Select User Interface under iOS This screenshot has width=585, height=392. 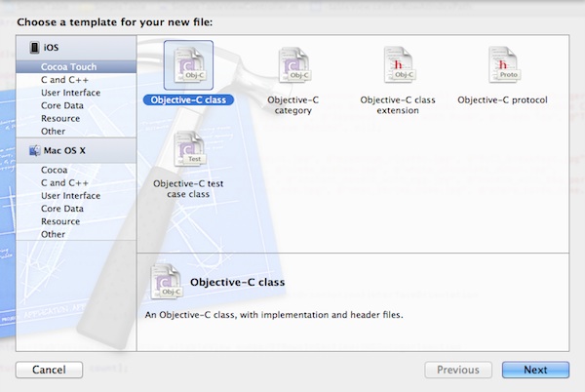[x=70, y=93]
